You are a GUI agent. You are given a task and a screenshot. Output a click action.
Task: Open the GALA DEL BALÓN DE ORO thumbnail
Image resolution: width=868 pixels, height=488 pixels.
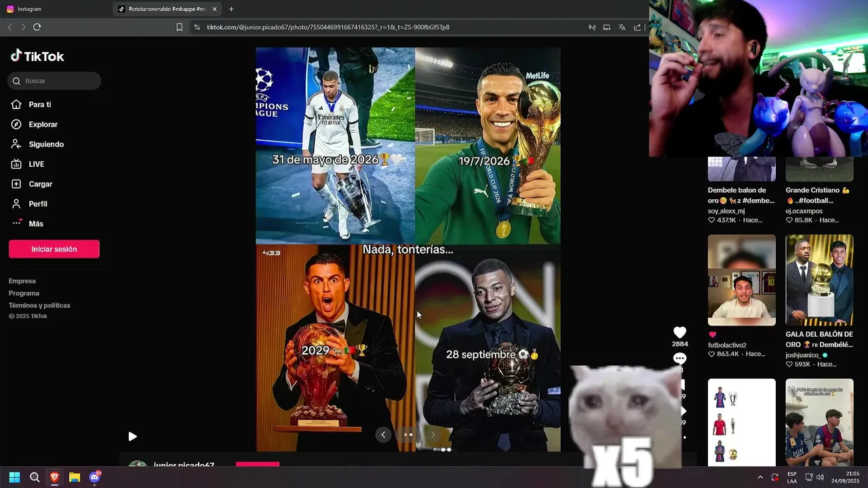[x=819, y=280]
